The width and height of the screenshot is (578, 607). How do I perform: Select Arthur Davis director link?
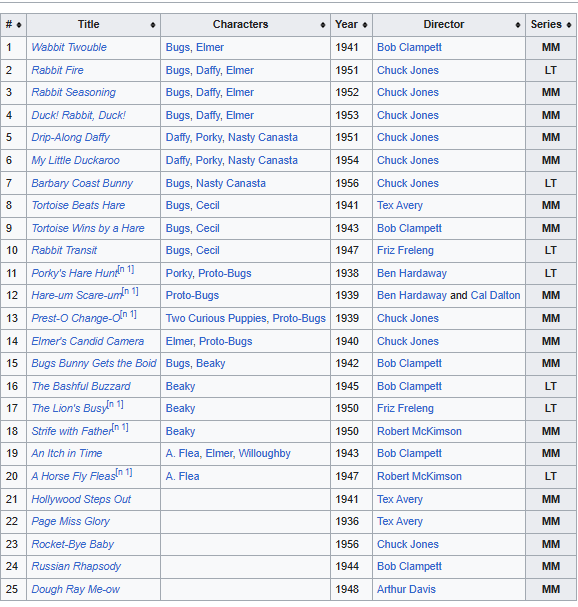click(x=406, y=589)
